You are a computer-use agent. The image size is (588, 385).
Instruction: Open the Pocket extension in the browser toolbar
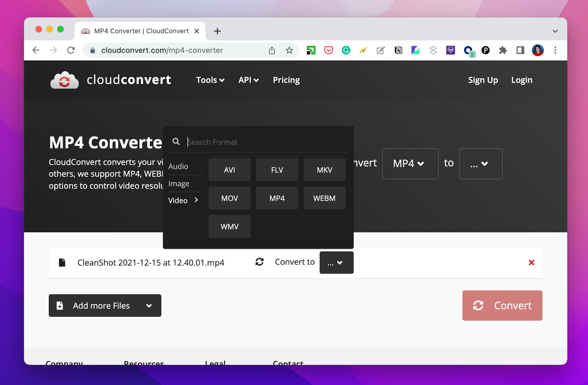328,50
